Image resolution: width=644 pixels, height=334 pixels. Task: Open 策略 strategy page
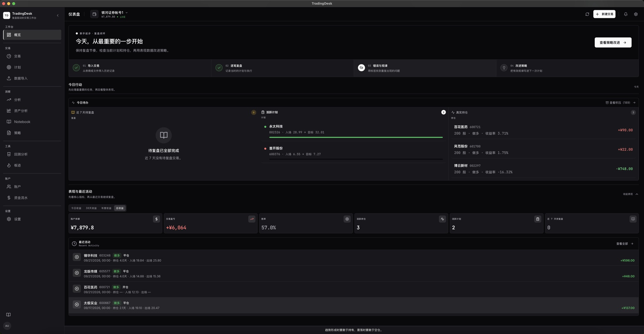click(32, 133)
